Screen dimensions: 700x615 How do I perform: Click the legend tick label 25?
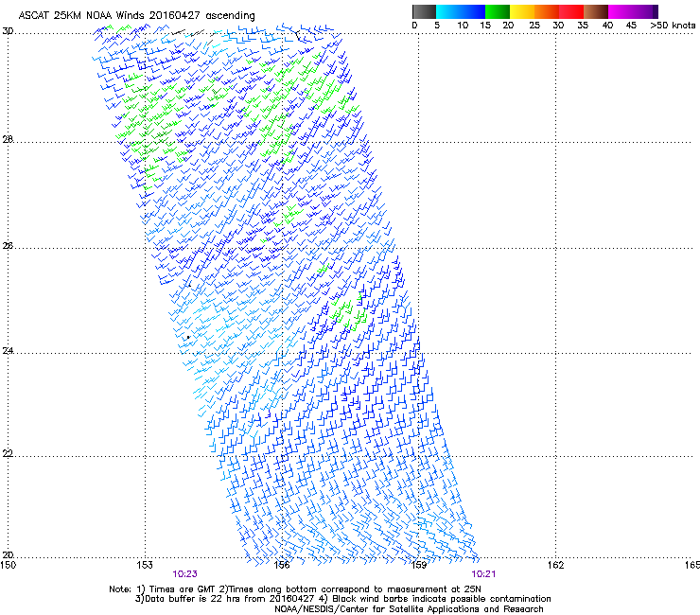click(x=534, y=26)
